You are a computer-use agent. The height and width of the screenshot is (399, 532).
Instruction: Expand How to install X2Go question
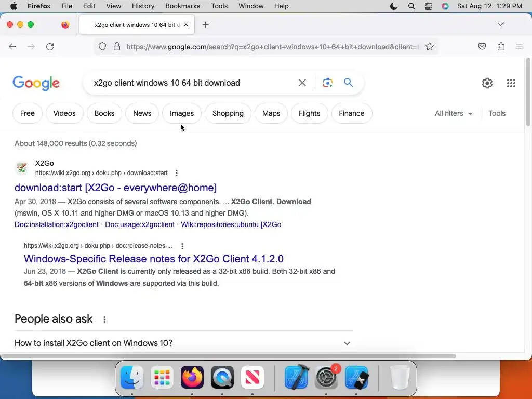(x=183, y=343)
